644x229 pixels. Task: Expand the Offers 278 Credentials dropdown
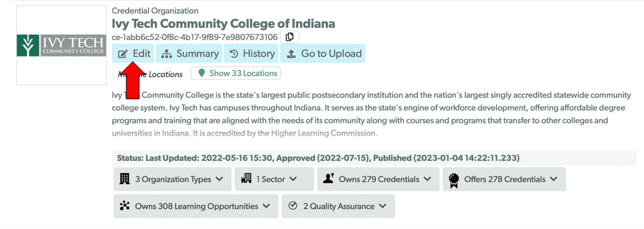pyautogui.click(x=554, y=179)
